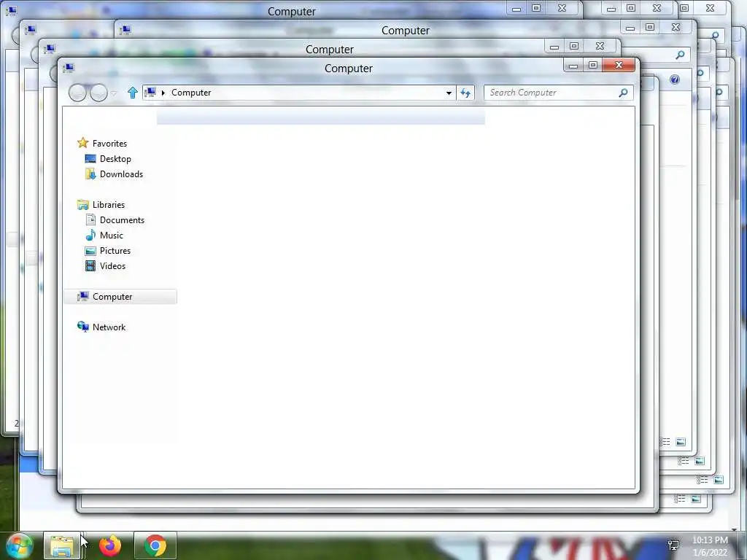Viewport: 747px width, 560px height.
Task: Select Libraries in the navigation pane
Action: [109, 205]
